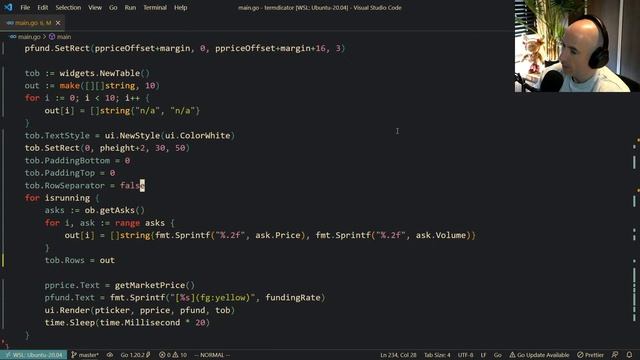The height and width of the screenshot is (360, 640).
Task: Click the VS Code logo icon
Action: [8, 7]
